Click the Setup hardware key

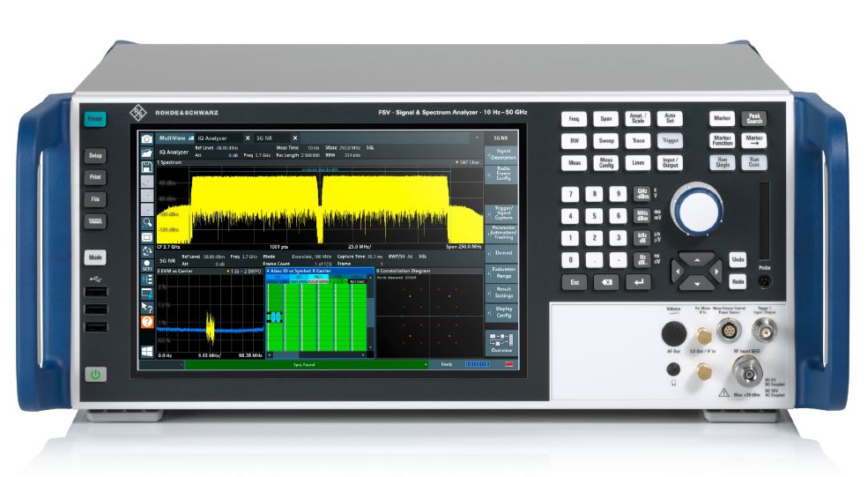(95, 156)
